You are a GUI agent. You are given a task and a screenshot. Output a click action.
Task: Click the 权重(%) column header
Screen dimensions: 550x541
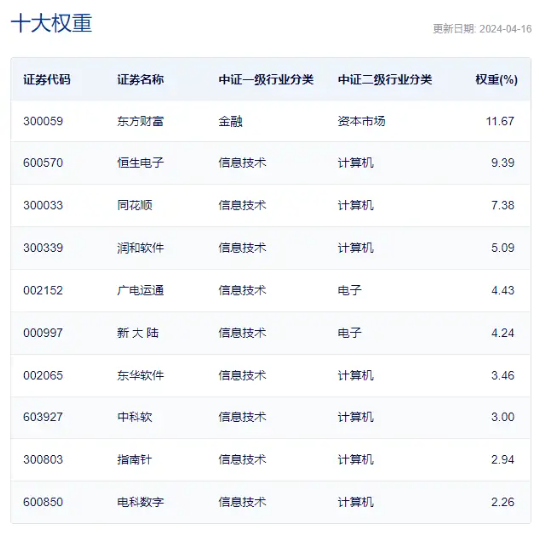[496, 80]
